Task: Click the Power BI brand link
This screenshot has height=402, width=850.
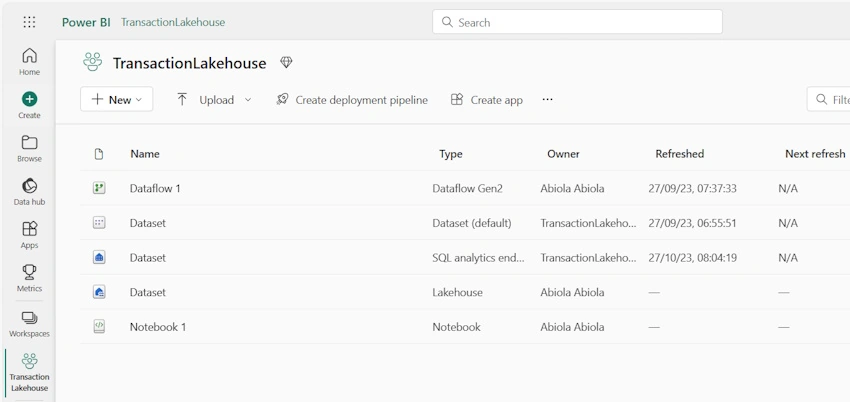Action: [86, 22]
